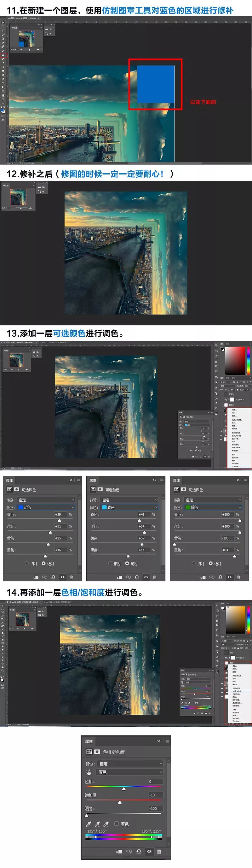Screen dimensions: 252x868
Task: Click the on-image adjustment hand tool
Action: [x=89, y=772]
